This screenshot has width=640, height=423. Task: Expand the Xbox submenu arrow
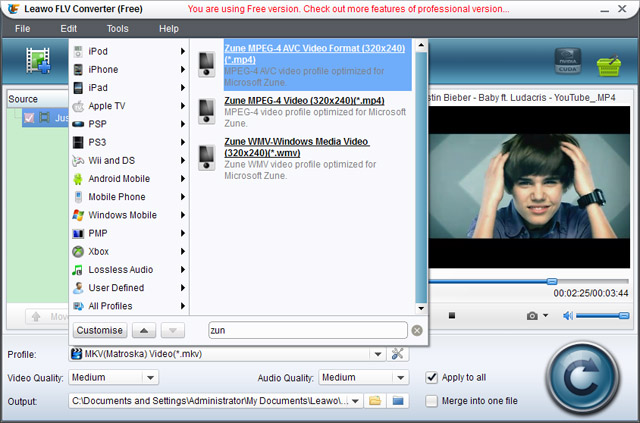tap(183, 252)
